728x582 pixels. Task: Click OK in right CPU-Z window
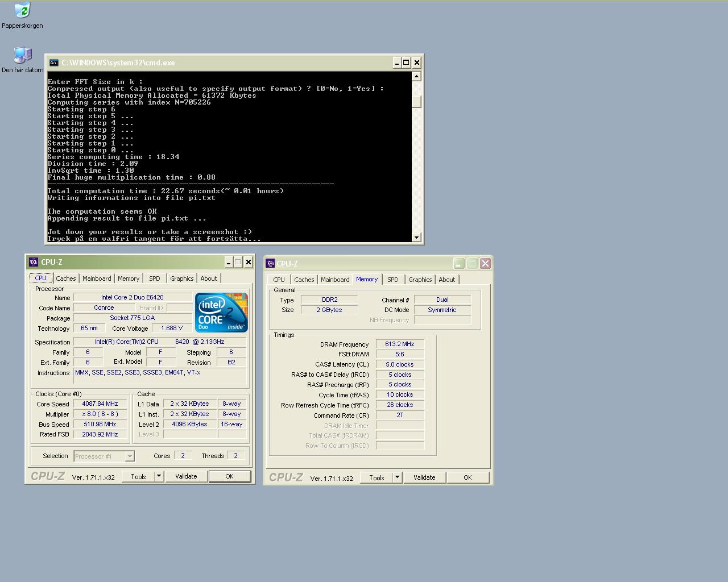(x=468, y=477)
